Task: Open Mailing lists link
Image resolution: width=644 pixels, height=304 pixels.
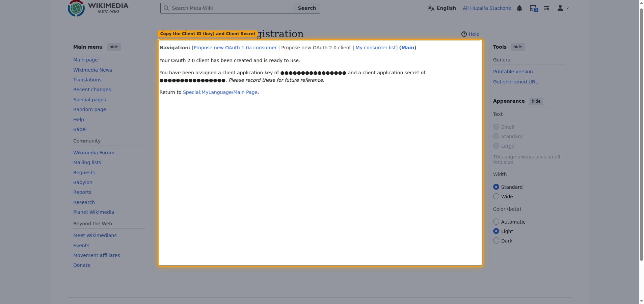Action: [x=87, y=162]
